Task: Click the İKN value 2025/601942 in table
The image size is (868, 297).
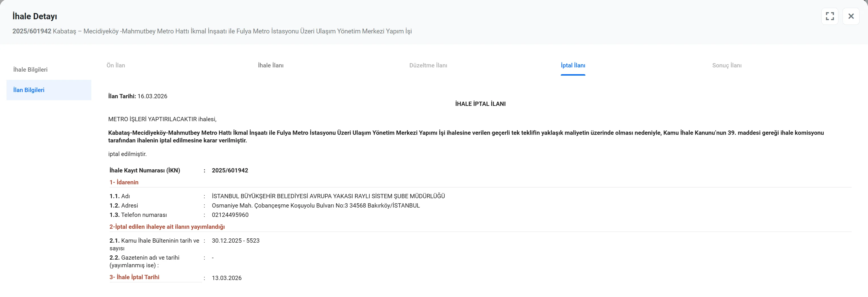Action: [230, 170]
